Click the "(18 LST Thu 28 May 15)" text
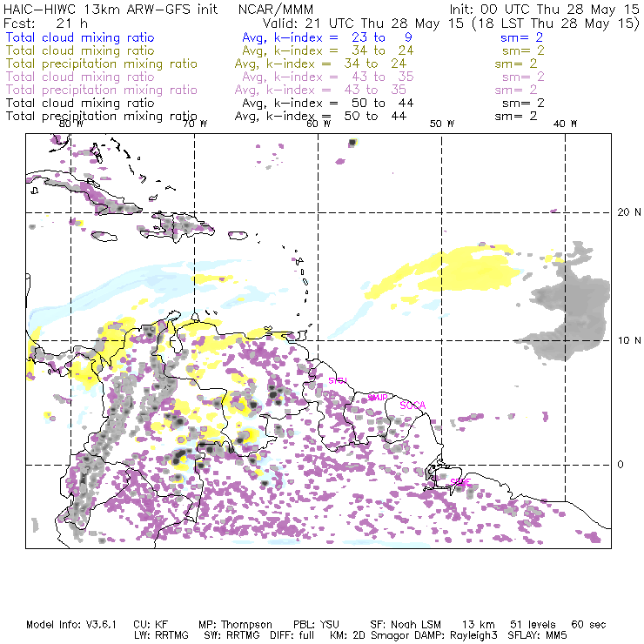 556,23
